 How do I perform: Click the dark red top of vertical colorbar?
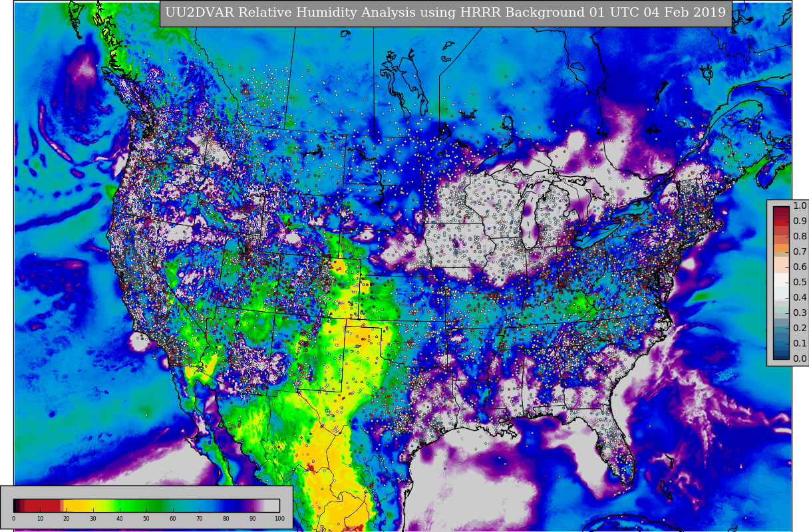tap(782, 213)
